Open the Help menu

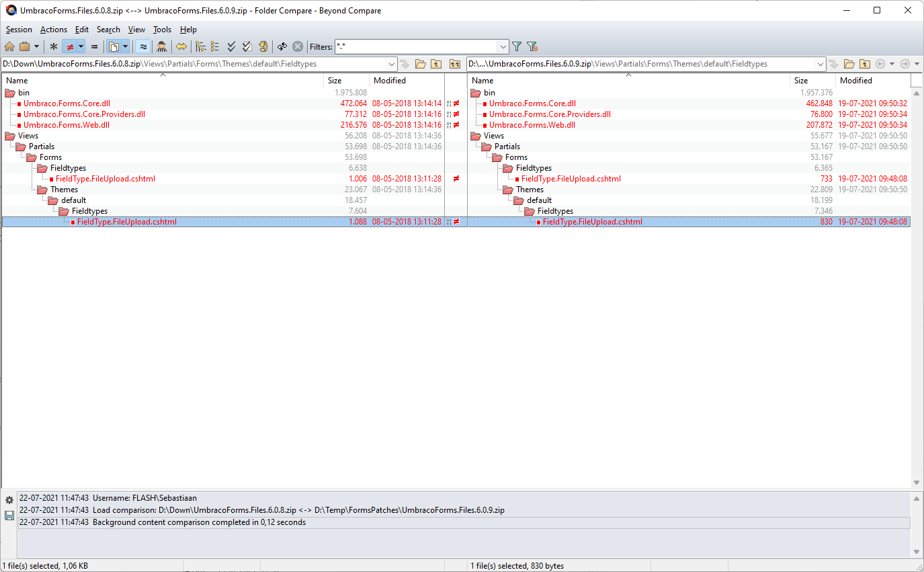click(188, 30)
